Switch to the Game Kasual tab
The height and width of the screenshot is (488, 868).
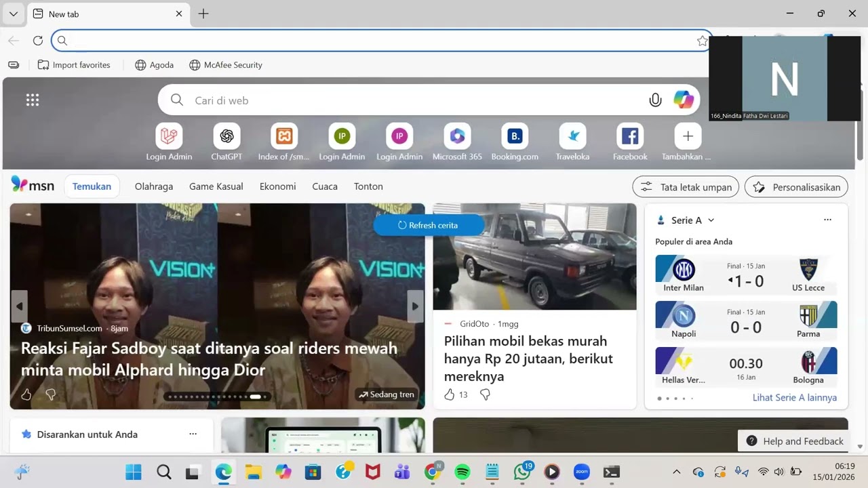(x=216, y=186)
